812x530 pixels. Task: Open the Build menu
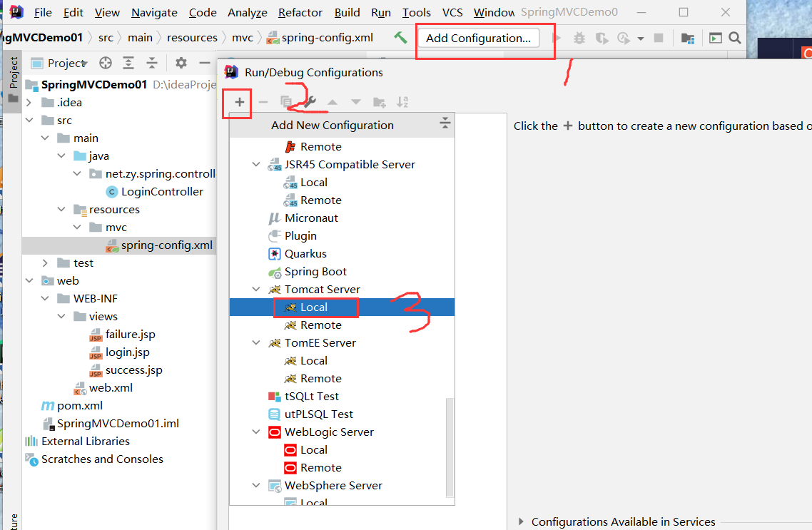pyautogui.click(x=347, y=12)
